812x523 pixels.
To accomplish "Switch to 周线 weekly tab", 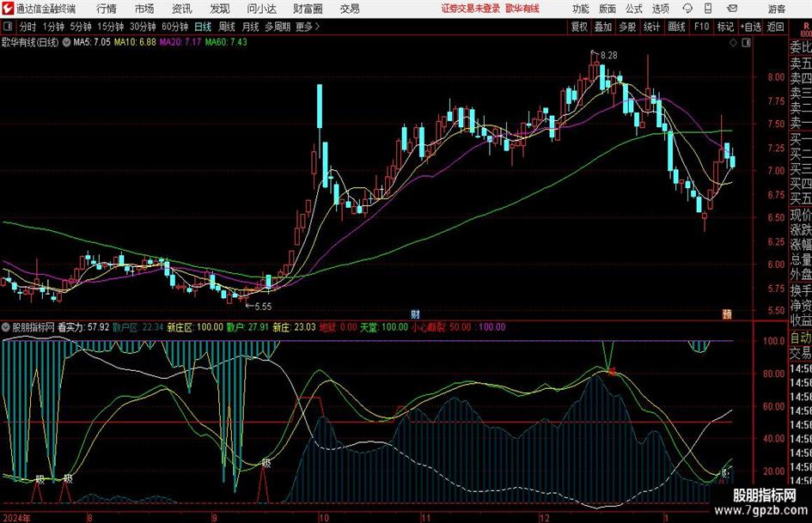I will pyautogui.click(x=226, y=27).
